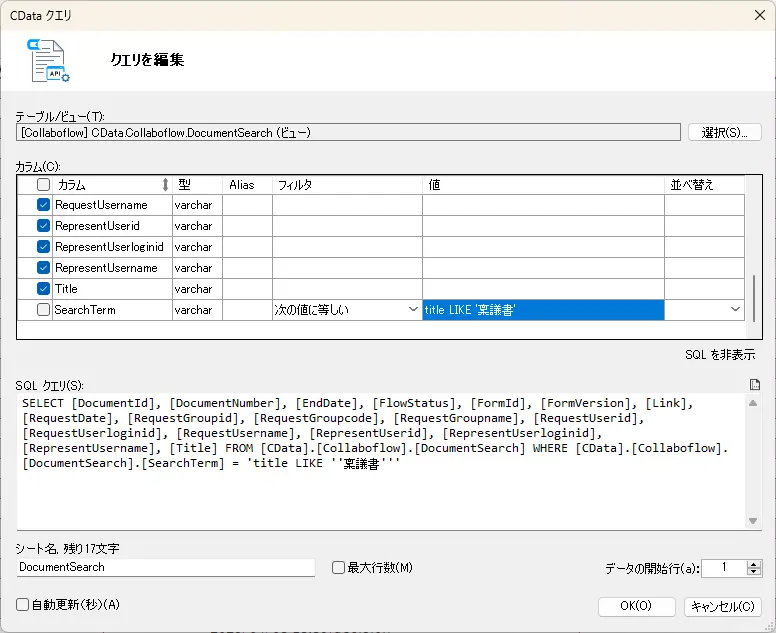
Task: Click the sheet name field DocumentSearch
Action: click(165, 567)
